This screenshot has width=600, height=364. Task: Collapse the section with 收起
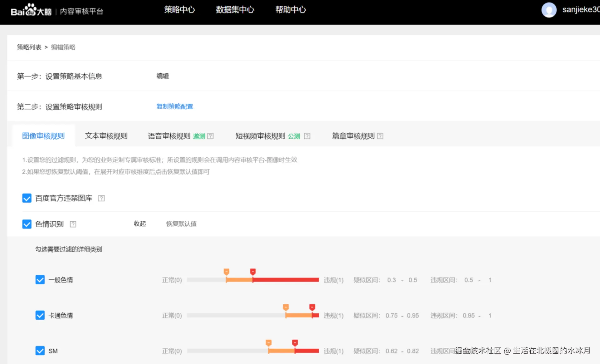tap(140, 224)
